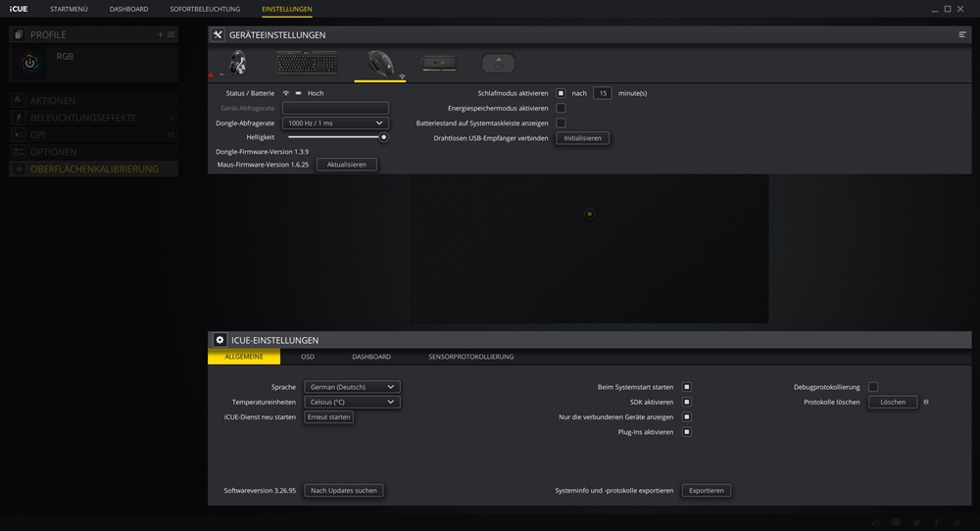Viewport: 980px width, 531px height.
Task: Click the Helligkeit slider handle
Action: 384,137
